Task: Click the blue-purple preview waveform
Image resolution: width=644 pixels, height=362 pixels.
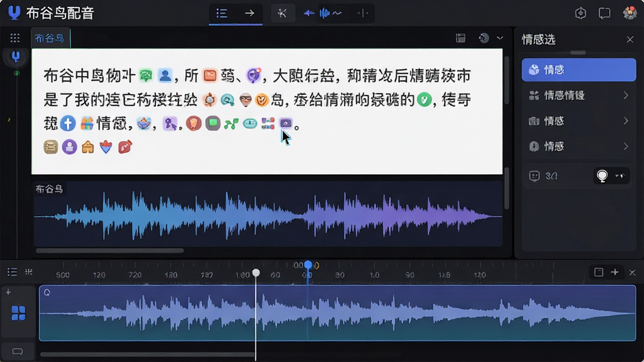Action: click(268, 216)
